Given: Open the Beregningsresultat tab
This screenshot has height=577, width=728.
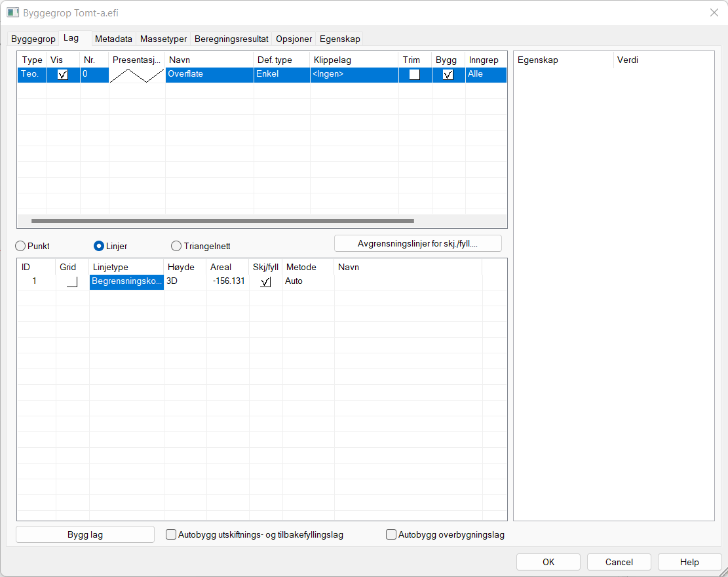Looking at the screenshot, I should [231, 39].
